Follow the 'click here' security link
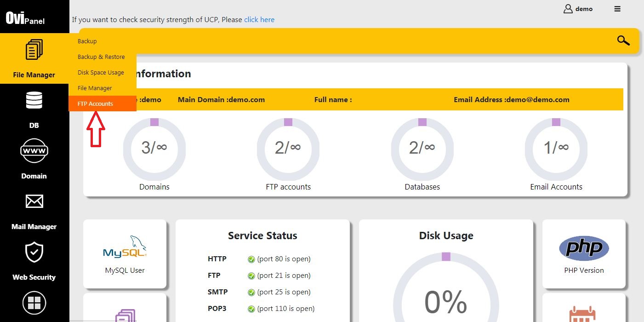 pyautogui.click(x=259, y=20)
